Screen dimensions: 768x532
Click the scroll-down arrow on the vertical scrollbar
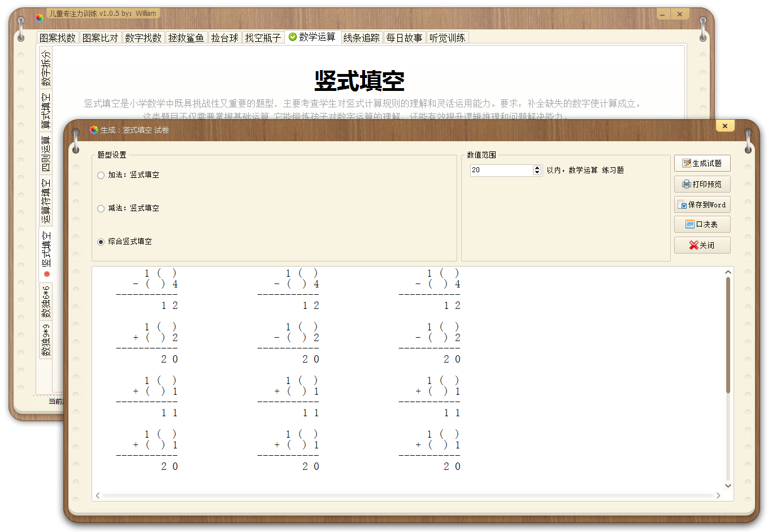point(728,486)
